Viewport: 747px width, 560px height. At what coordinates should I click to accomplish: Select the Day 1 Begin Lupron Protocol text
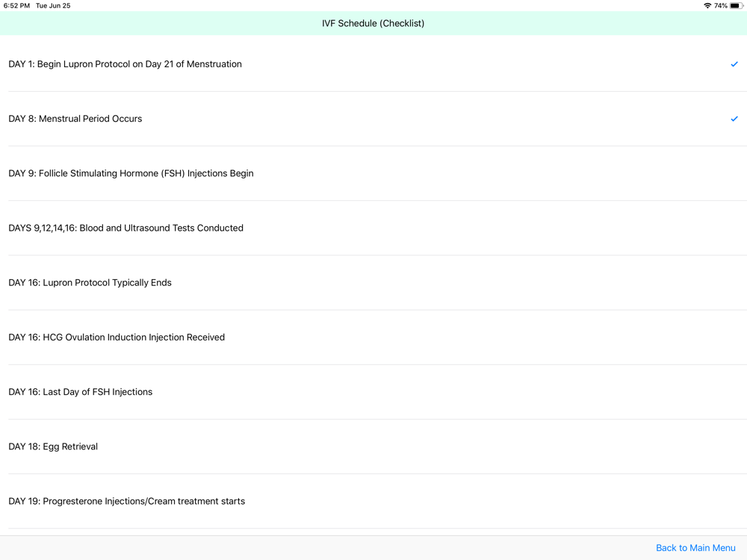click(x=125, y=64)
